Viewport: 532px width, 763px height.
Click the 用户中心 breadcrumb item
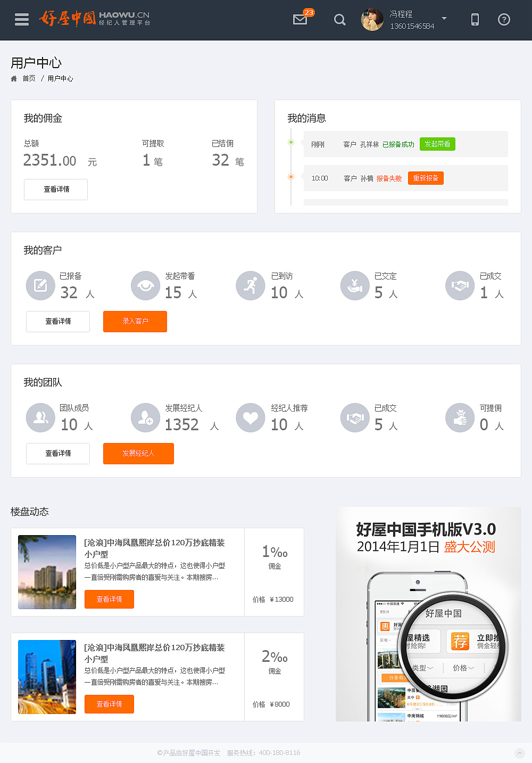pos(59,78)
